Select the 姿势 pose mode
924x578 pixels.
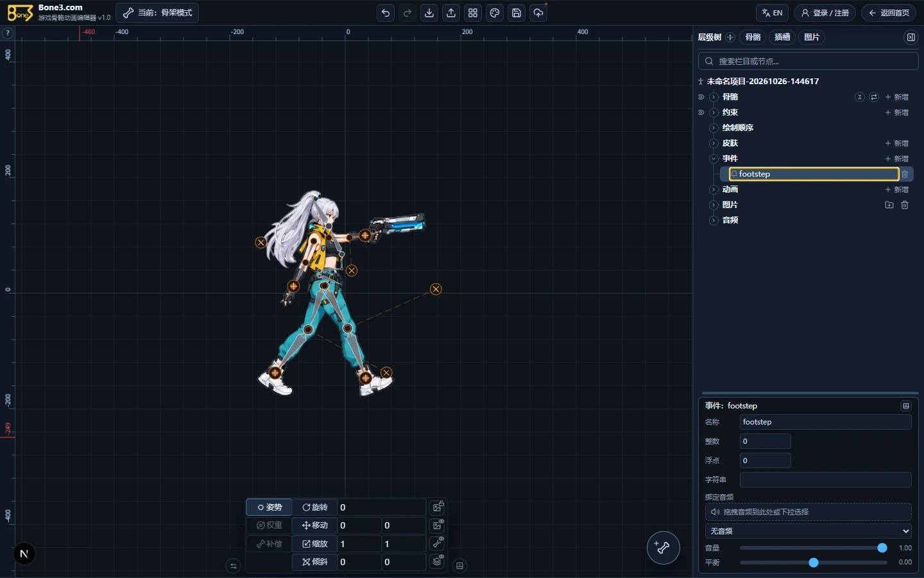tap(269, 507)
